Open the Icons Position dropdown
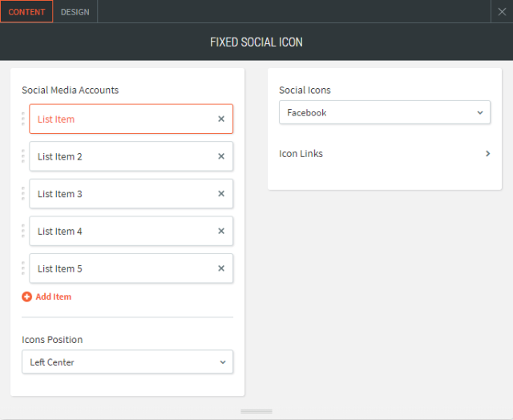The width and height of the screenshot is (513, 420). (x=127, y=362)
